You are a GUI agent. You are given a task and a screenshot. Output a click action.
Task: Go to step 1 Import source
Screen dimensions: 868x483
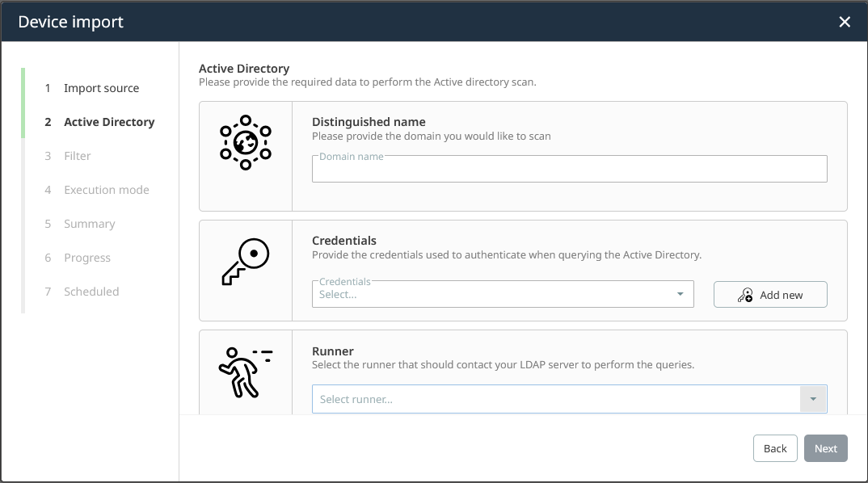click(101, 88)
